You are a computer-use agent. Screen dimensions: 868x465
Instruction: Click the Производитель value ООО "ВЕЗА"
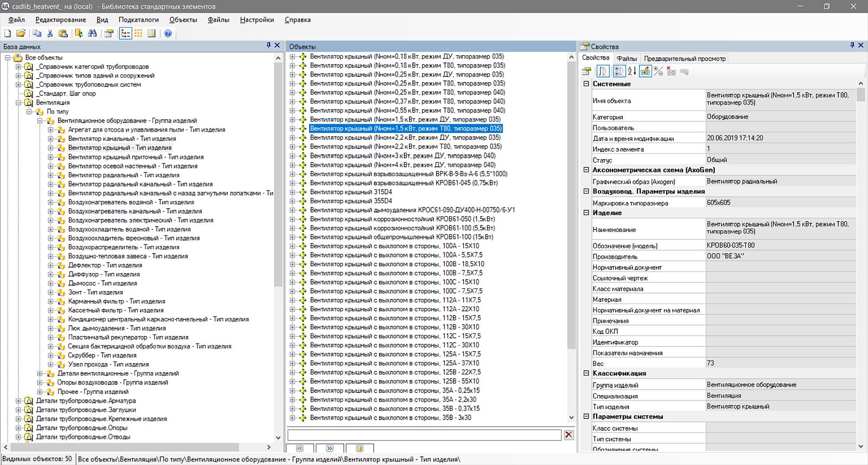(x=780, y=256)
